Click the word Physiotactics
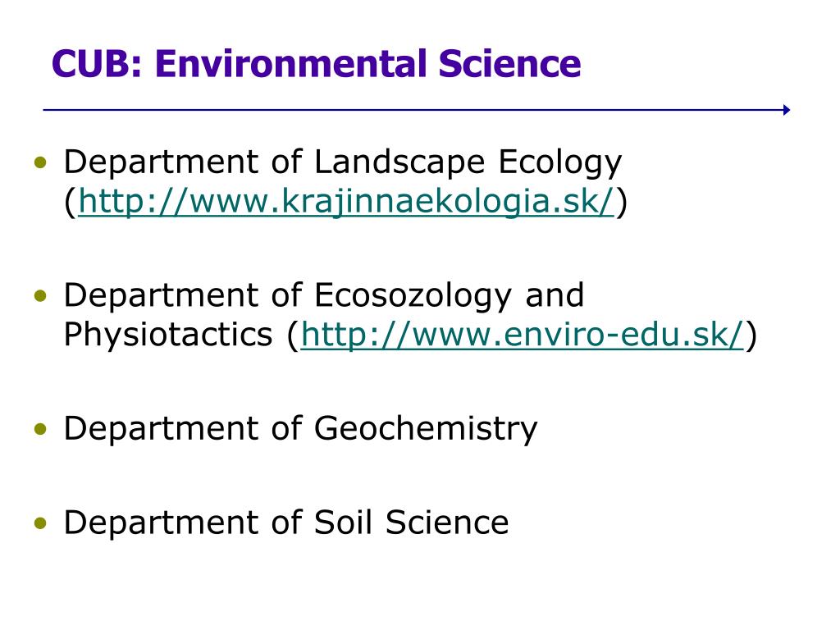840x630 pixels. [168, 336]
